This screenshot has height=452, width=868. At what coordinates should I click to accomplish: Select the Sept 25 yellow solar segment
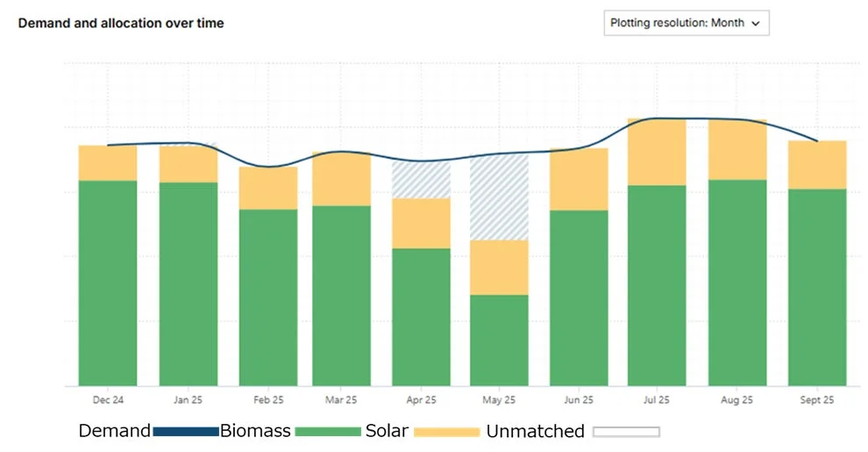817,165
